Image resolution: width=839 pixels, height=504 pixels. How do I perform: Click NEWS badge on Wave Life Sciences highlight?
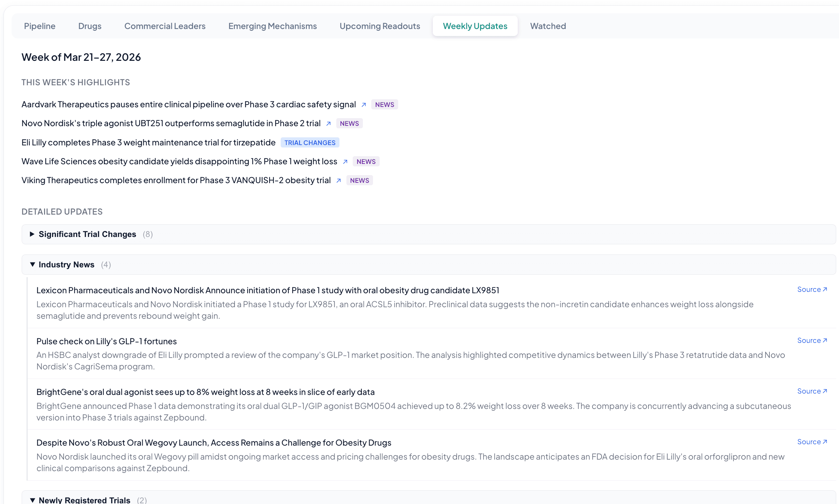pyautogui.click(x=366, y=161)
